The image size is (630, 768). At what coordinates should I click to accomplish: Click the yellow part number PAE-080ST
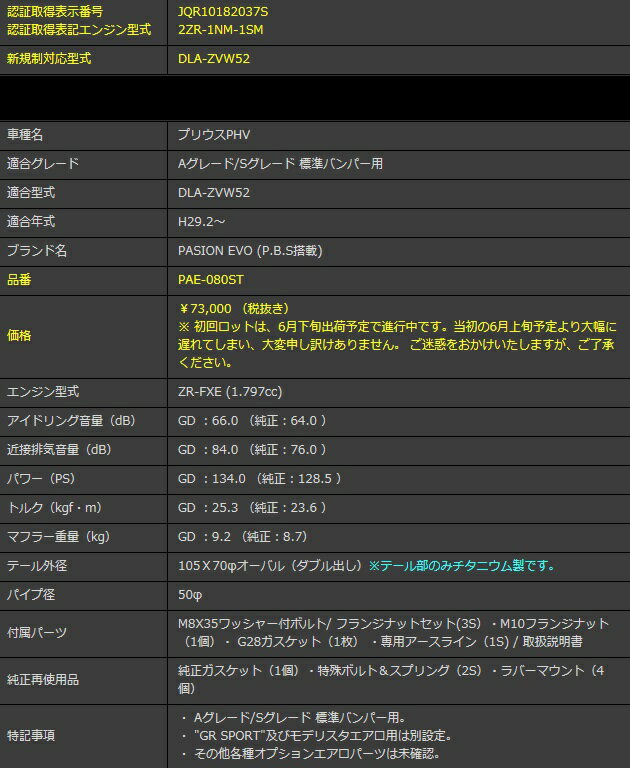tap(213, 280)
